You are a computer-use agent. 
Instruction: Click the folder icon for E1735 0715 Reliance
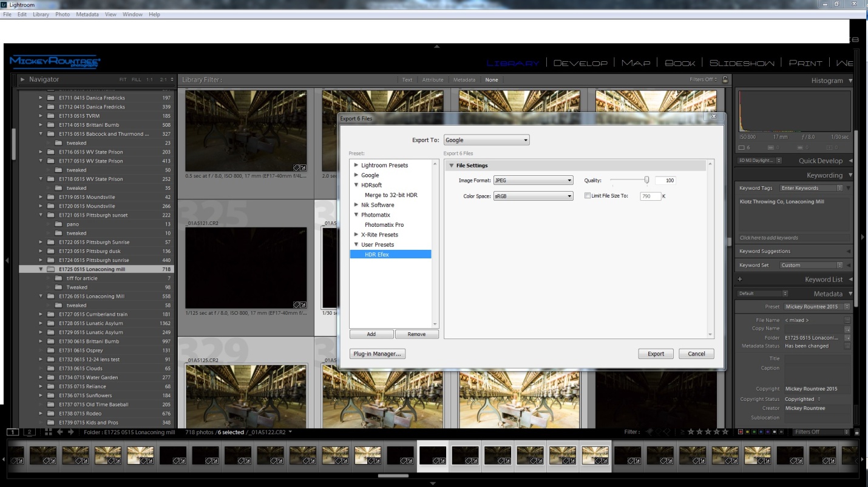point(51,386)
